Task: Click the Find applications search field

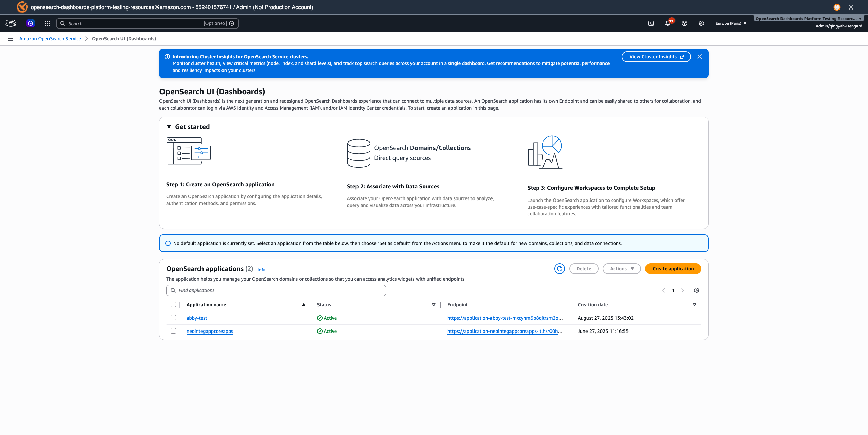Action: 276,290
